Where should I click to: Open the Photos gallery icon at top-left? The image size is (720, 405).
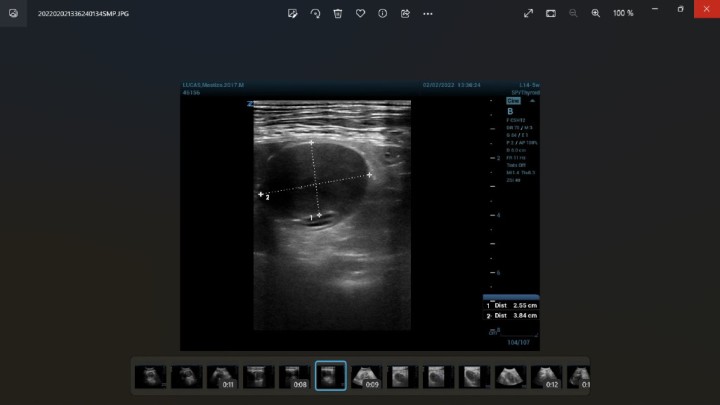13,13
